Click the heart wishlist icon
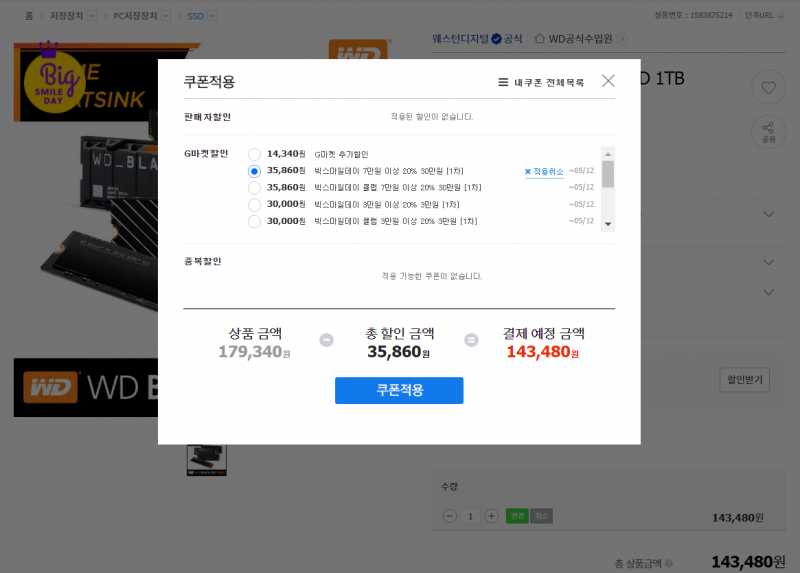The image size is (800, 573). tap(768, 87)
